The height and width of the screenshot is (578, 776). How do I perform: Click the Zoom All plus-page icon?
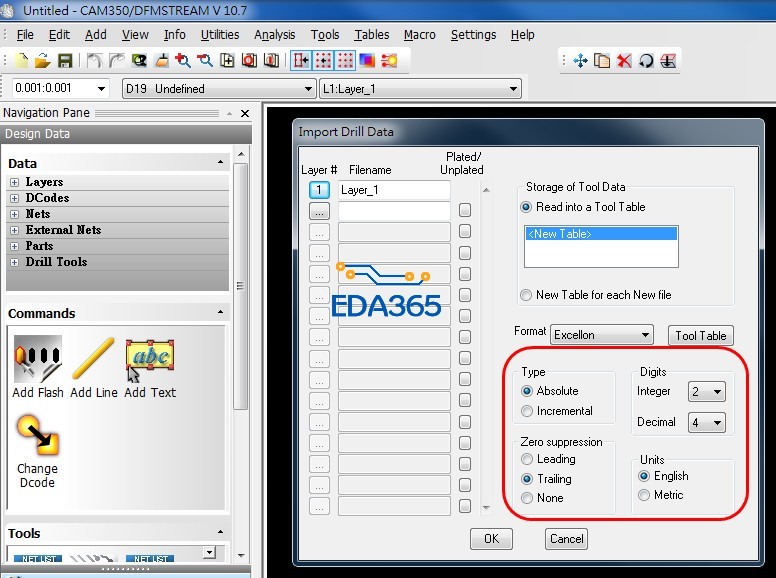(227, 61)
